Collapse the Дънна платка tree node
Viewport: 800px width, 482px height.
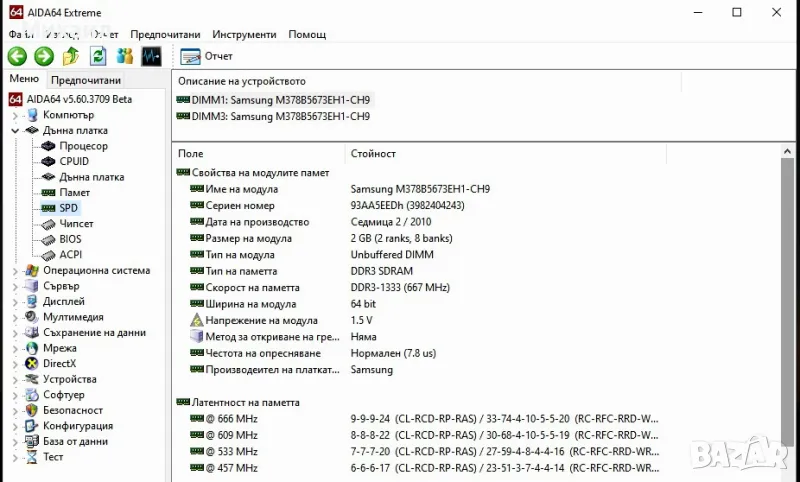click(x=15, y=130)
